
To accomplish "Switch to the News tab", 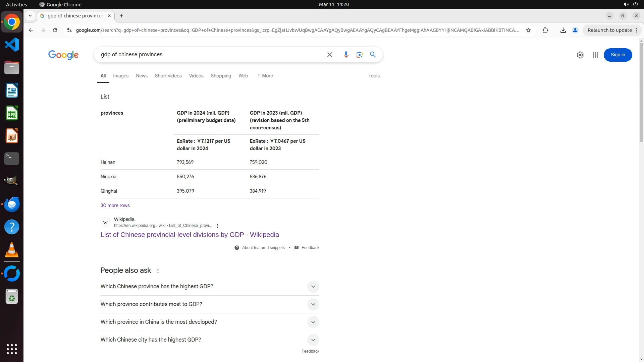I will pos(142,76).
